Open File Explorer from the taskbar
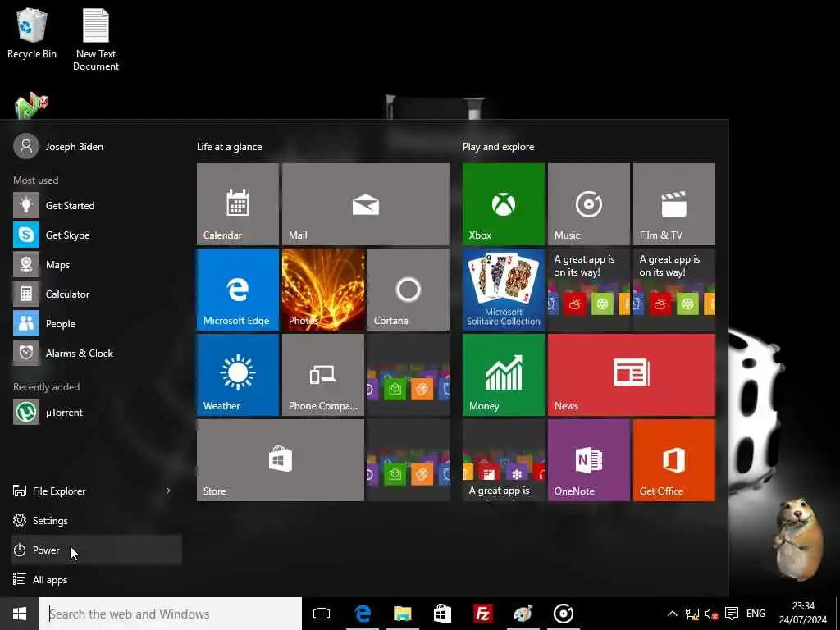Screen dimensions: 840x630 click(x=402, y=614)
